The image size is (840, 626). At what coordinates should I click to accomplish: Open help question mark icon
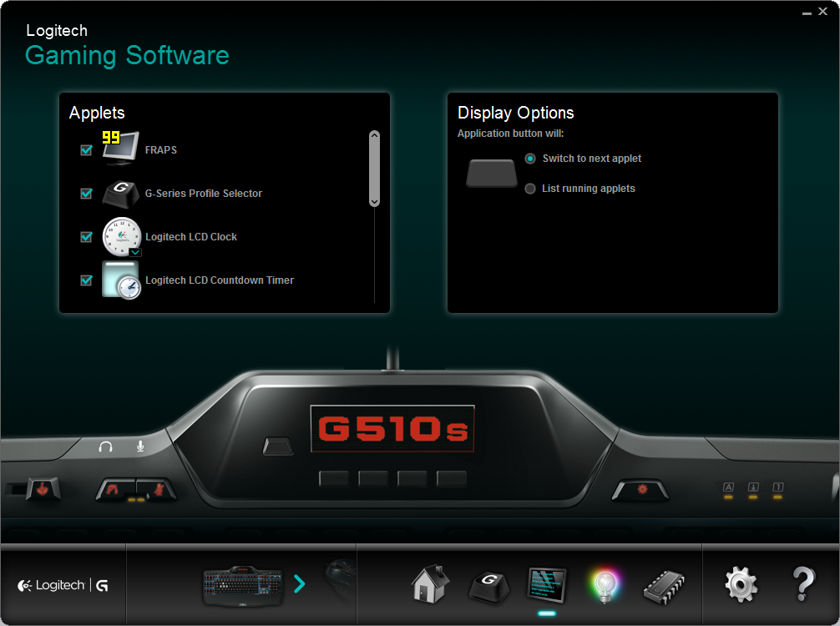pyautogui.click(x=803, y=584)
